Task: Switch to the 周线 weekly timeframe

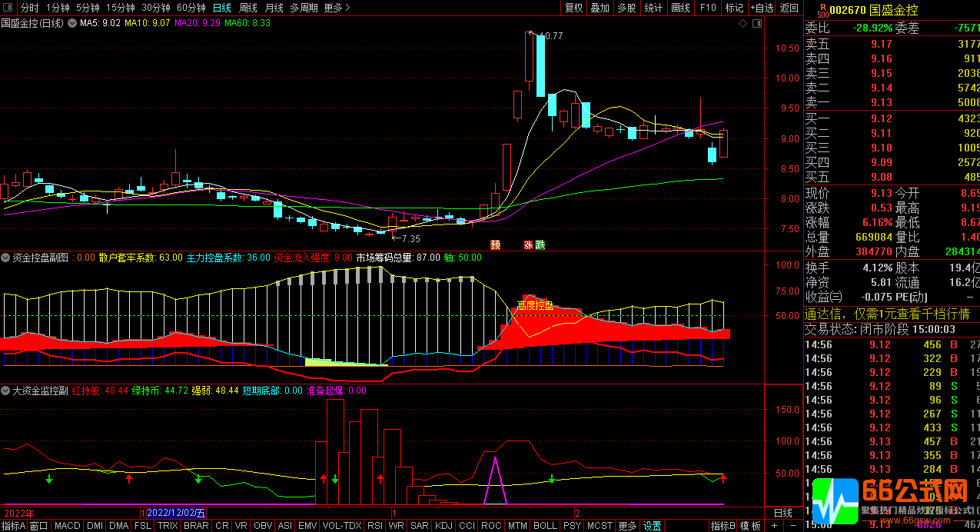Action: 247,8
